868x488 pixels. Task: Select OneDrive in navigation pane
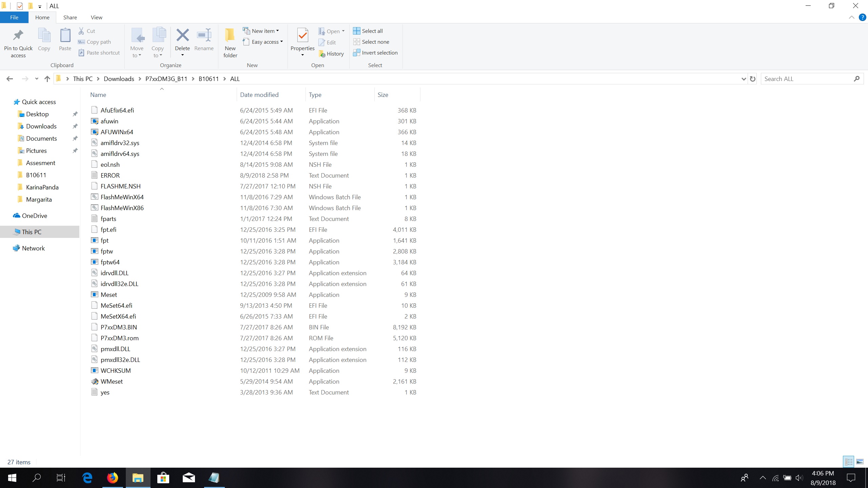click(34, 216)
